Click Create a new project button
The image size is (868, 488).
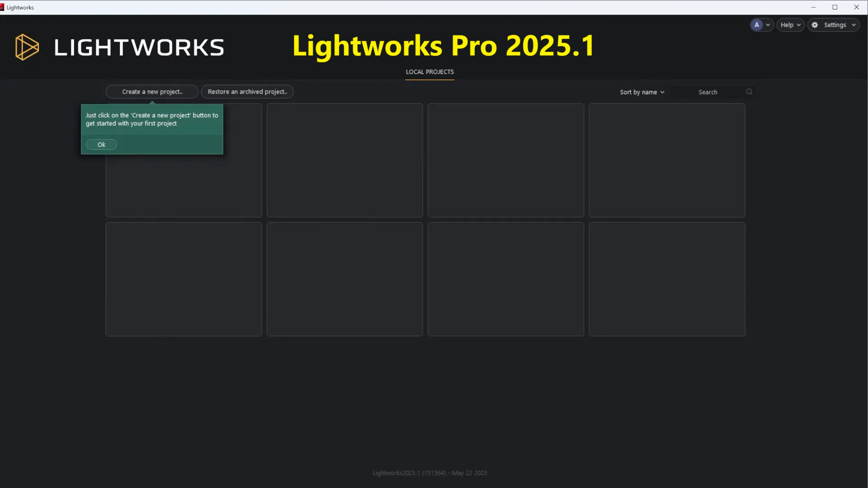(152, 92)
